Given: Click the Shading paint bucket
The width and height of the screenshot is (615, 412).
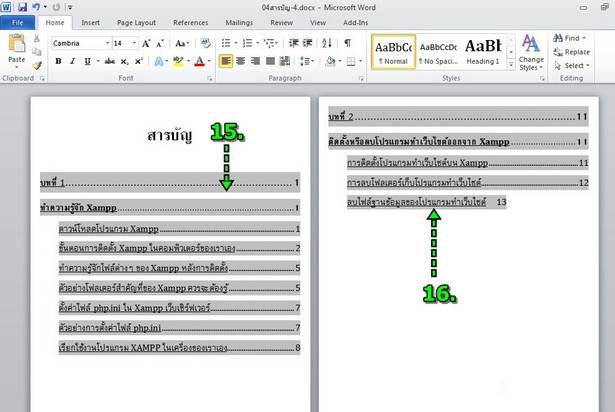Looking at the screenshot, I should pos(330,61).
